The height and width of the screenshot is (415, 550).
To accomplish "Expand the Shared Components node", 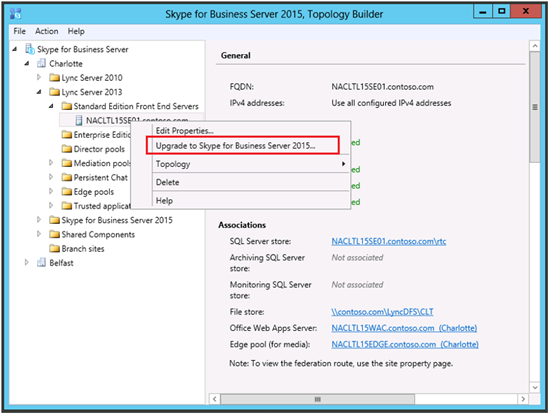I will click(x=39, y=234).
